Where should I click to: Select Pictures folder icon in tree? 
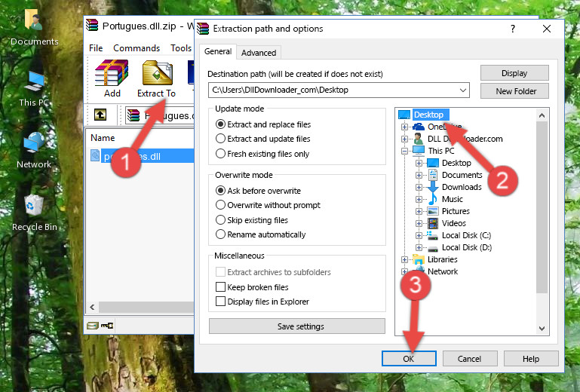(x=433, y=211)
